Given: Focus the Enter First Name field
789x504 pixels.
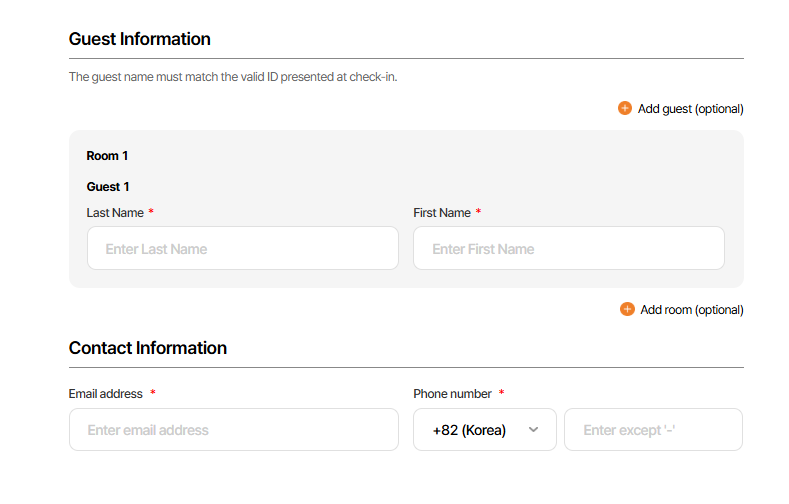Looking at the screenshot, I should (x=568, y=248).
